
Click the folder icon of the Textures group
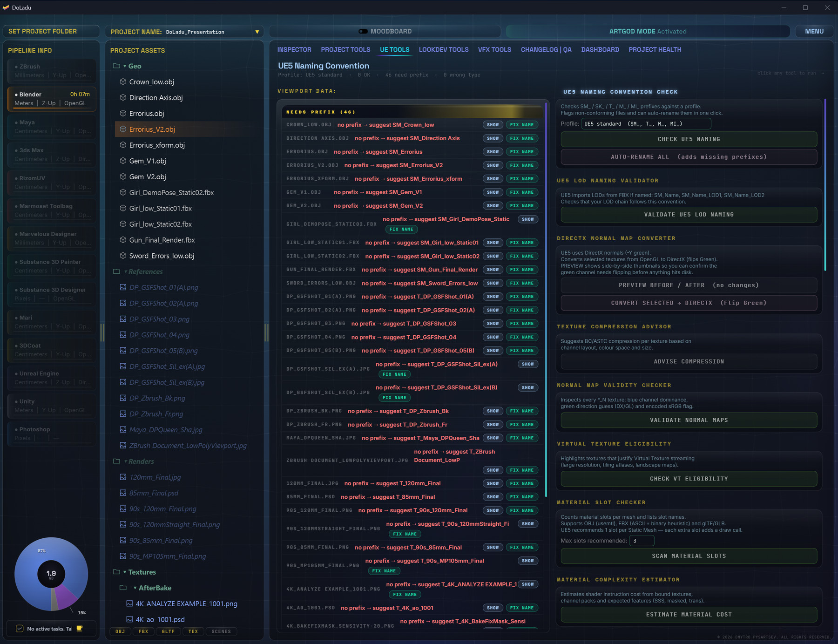click(x=116, y=572)
